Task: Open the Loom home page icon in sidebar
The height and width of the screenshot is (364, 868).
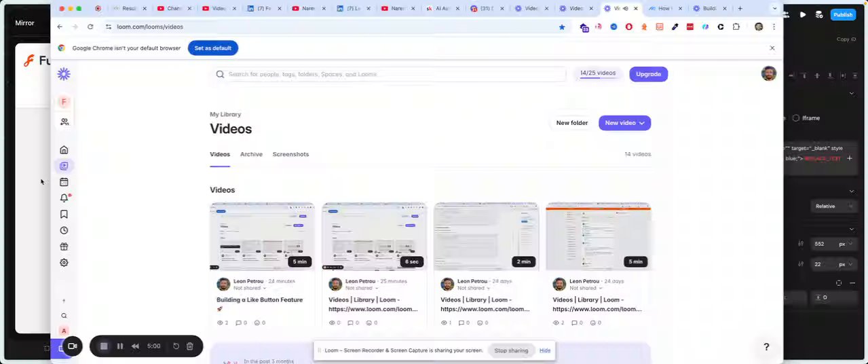Action: coord(64,150)
